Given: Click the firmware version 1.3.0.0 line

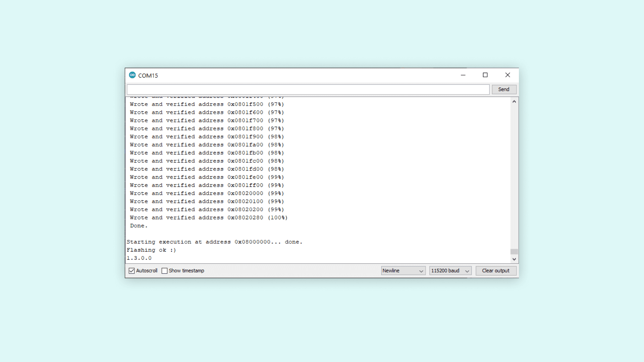Looking at the screenshot, I should [x=139, y=258].
